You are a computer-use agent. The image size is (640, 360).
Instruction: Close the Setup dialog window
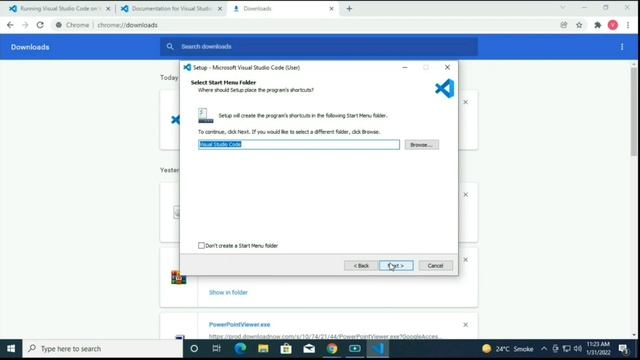tap(447, 67)
